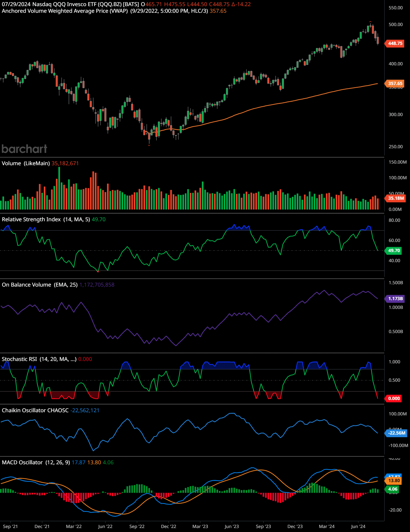This screenshot has width=410, height=532.
Task: Click the 150.00M volume axis label
Action: pos(398,162)
